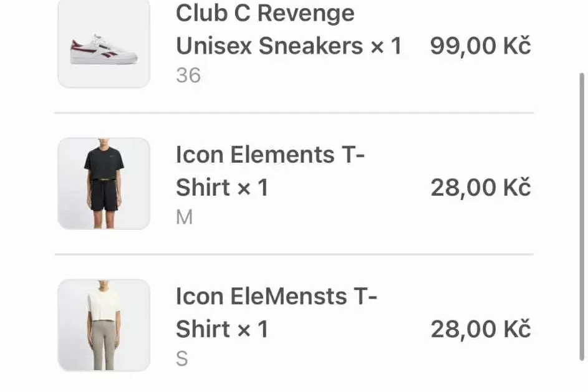This screenshot has width=588, height=392.
Task: Open the black T-shirt product image
Action: 104,183
